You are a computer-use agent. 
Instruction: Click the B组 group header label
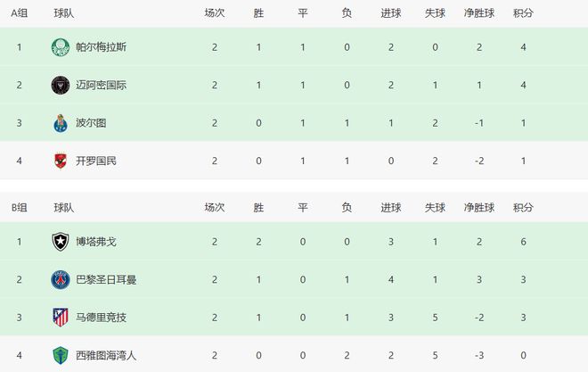coord(20,207)
